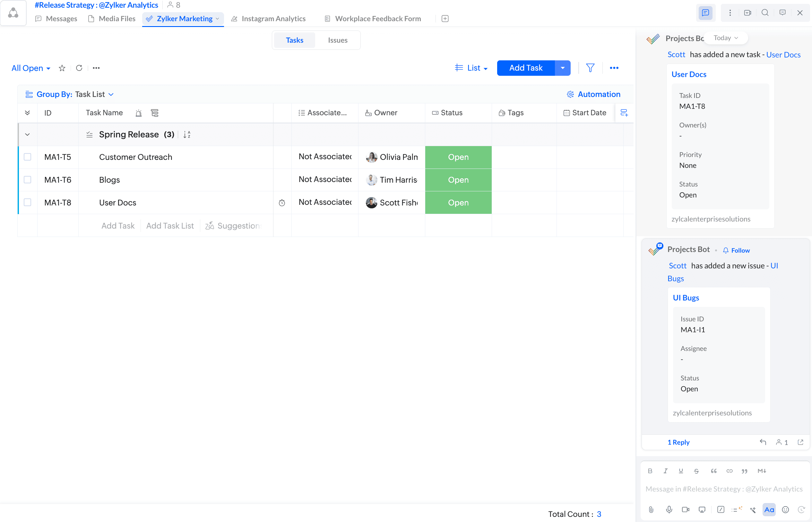812x522 pixels.
Task: Click the add column icon
Action: [x=624, y=113]
